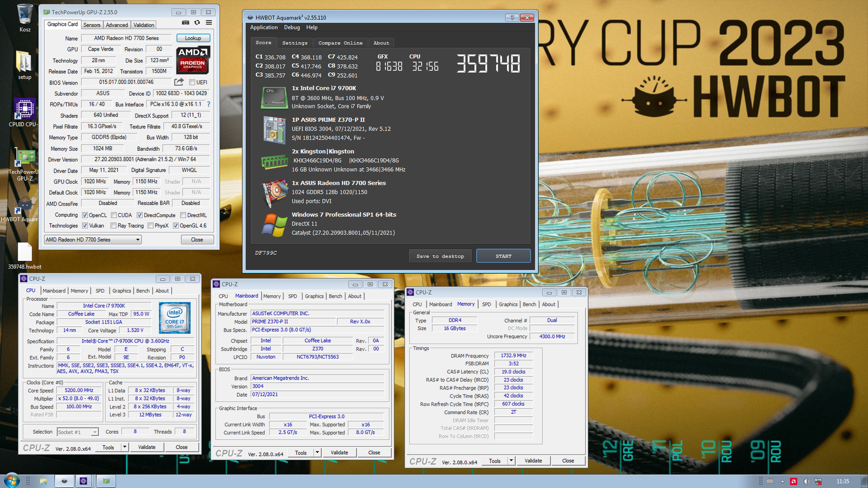Viewport: 868px width, 488px height.
Task: Click GPU-Z refresh icon
Action: coord(197,23)
